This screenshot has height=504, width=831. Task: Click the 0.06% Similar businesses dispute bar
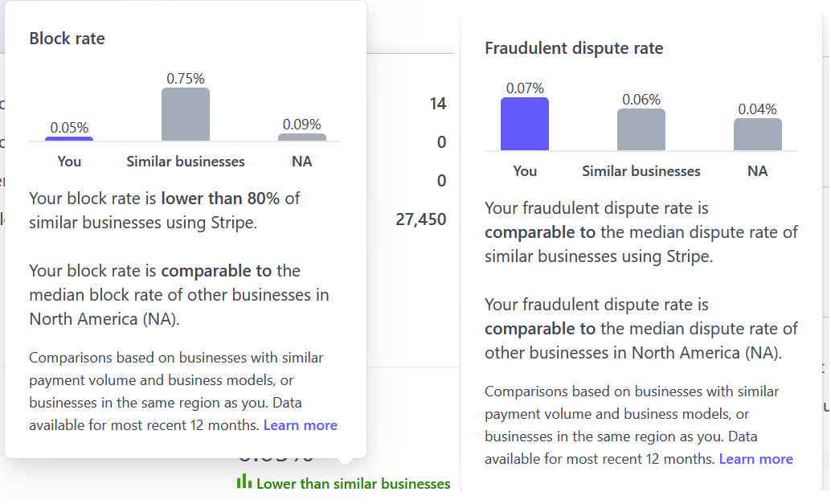point(641,131)
